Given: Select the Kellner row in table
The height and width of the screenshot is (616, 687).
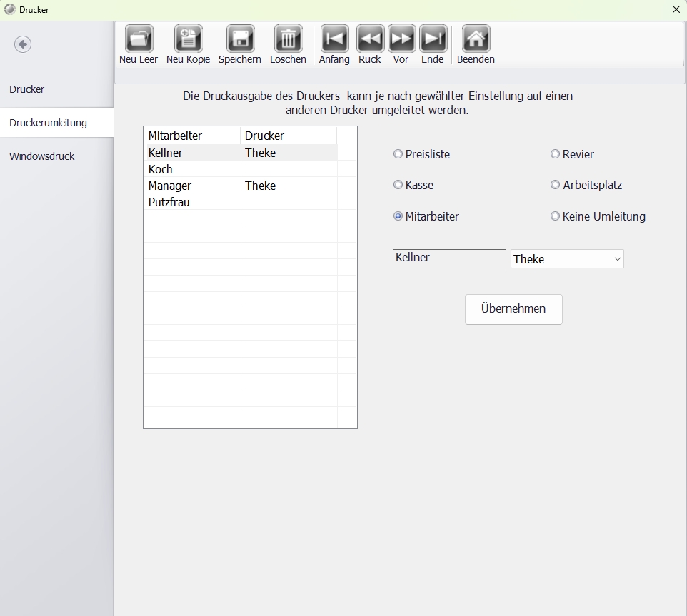Looking at the screenshot, I should (x=241, y=153).
